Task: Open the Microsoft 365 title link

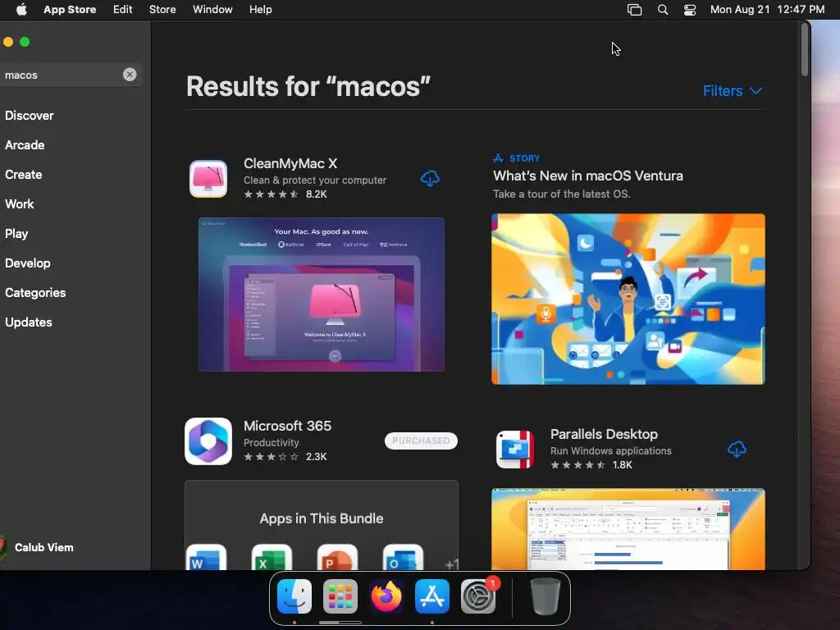Action: [x=287, y=426]
